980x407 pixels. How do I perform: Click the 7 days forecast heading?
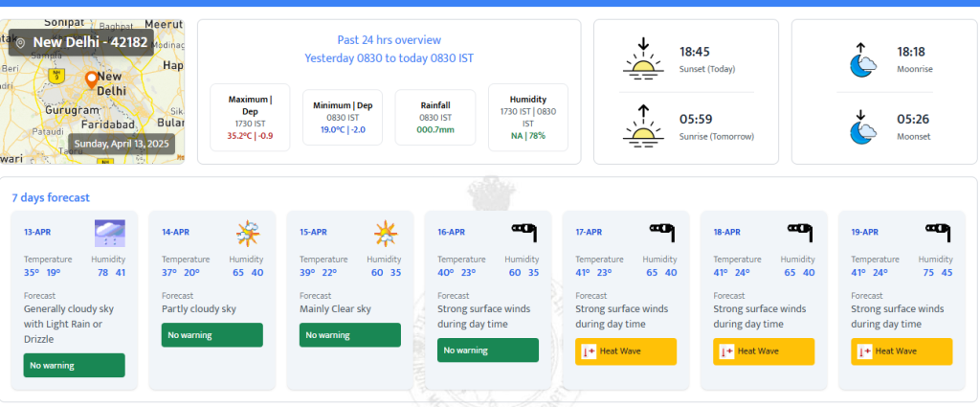coord(51,198)
